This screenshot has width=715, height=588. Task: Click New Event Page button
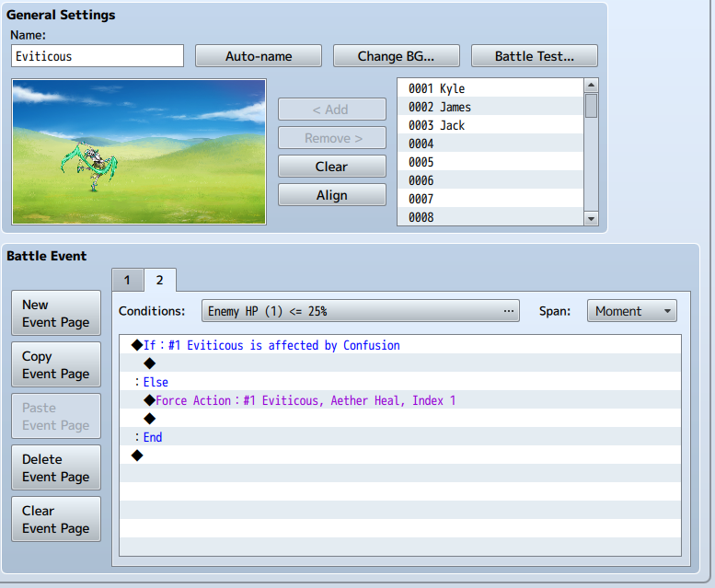pos(56,313)
